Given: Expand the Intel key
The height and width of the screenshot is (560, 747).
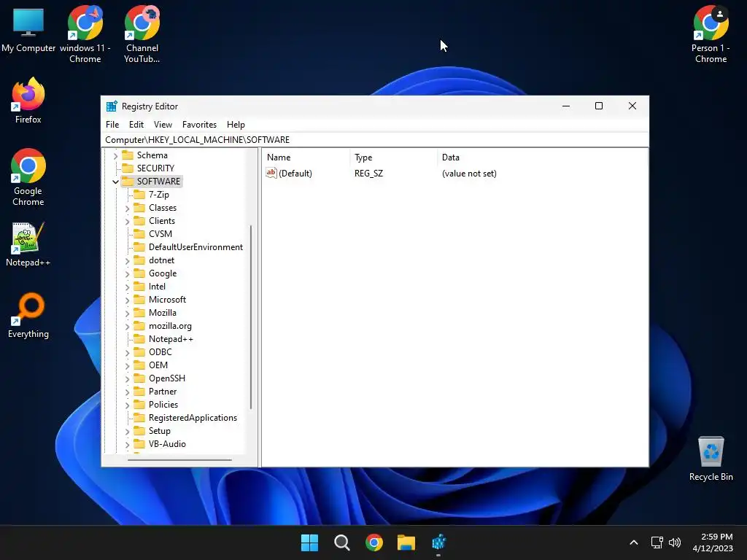Looking at the screenshot, I should pos(127,287).
